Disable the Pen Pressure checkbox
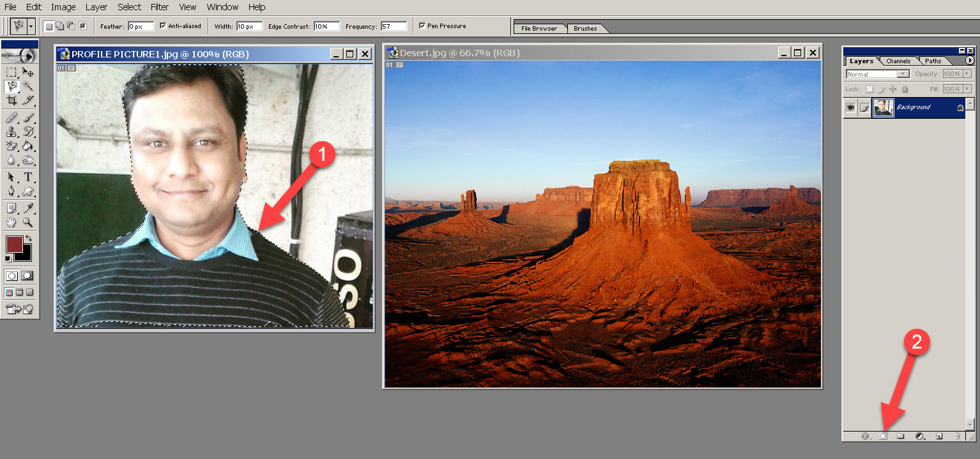Screen dimensions: 980x459 click(x=422, y=26)
